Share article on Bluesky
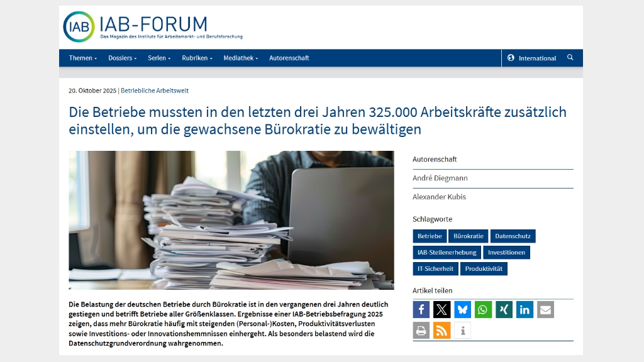The height and width of the screenshot is (362, 644). tap(463, 310)
